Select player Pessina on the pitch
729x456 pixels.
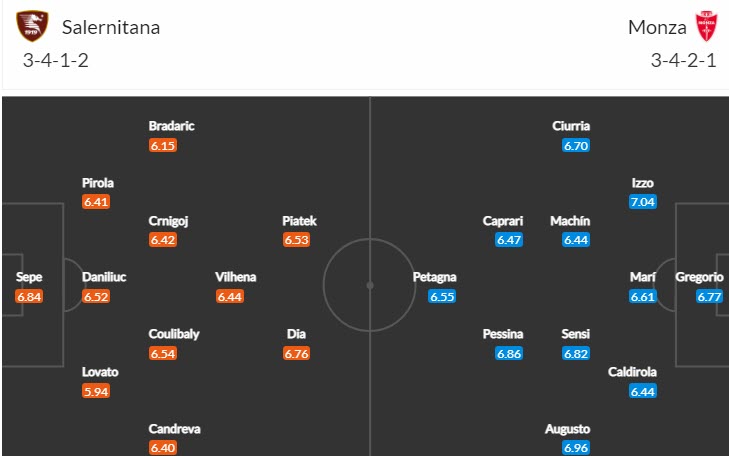coord(509,334)
